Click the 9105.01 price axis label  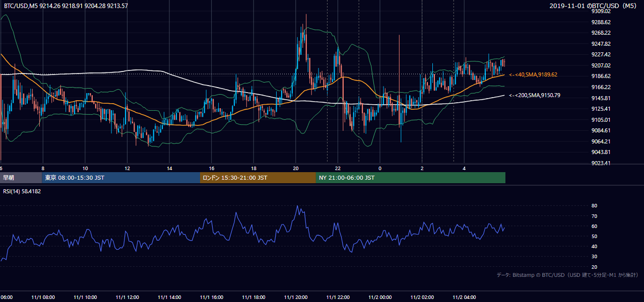coord(601,120)
